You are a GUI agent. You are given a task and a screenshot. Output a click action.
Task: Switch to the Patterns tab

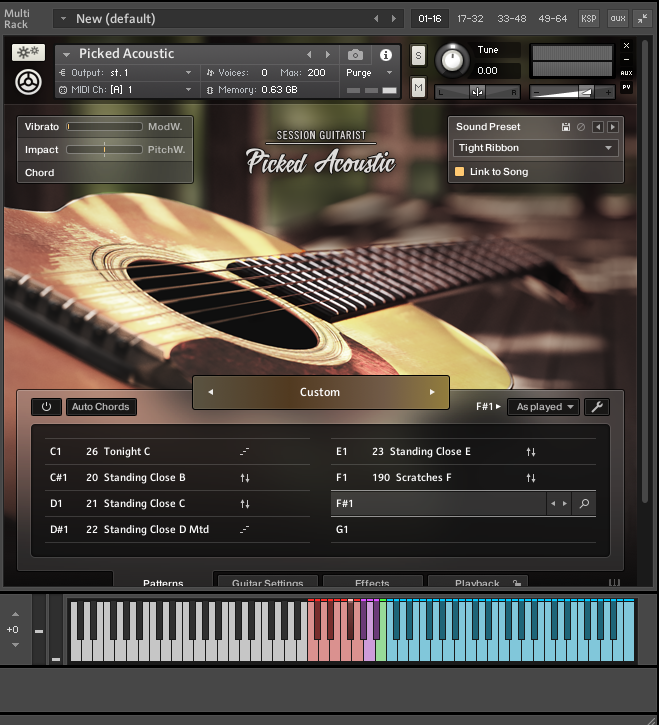[x=163, y=582]
